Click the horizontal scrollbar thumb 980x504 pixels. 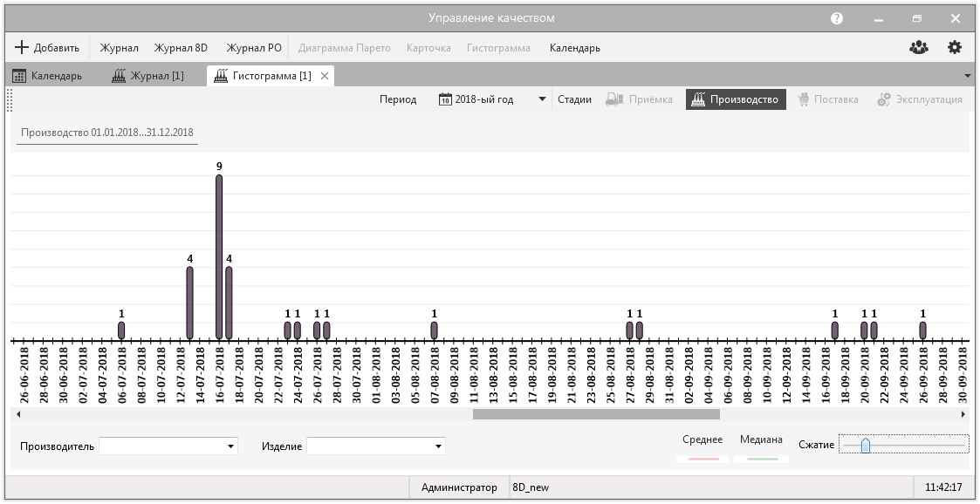click(x=596, y=414)
